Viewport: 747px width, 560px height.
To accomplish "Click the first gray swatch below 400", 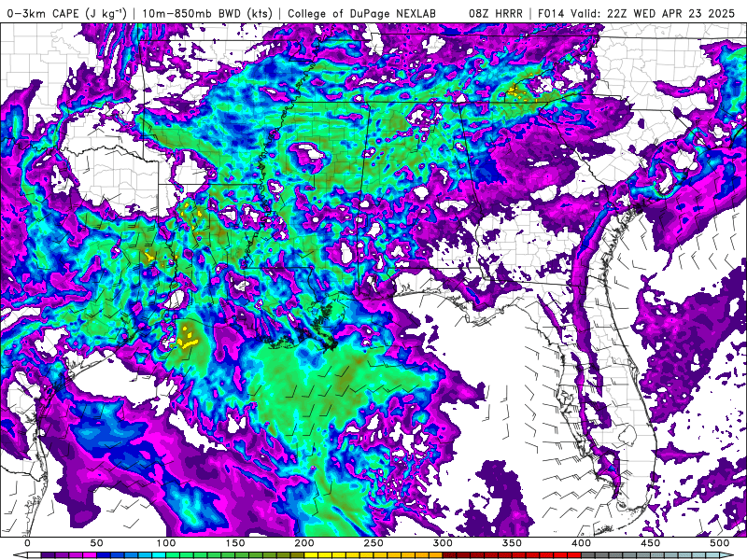I will pyautogui.click(x=588, y=555).
